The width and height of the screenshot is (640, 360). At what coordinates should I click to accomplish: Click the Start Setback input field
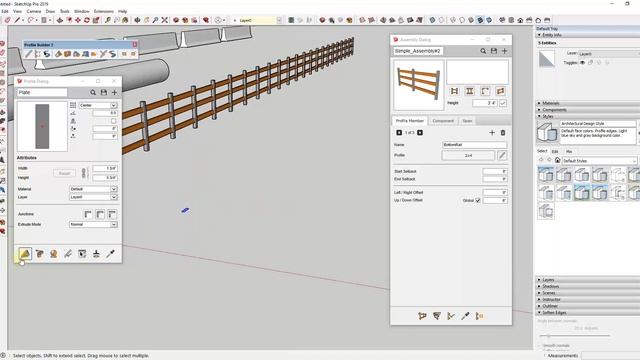tap(495, 171)
